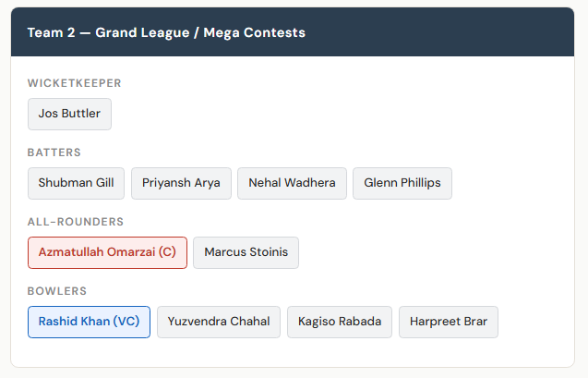The height and width of the screenshot is (378, 588).
Task: Click the (VC) marker on Rashid Khan
Action: [126, 322]
